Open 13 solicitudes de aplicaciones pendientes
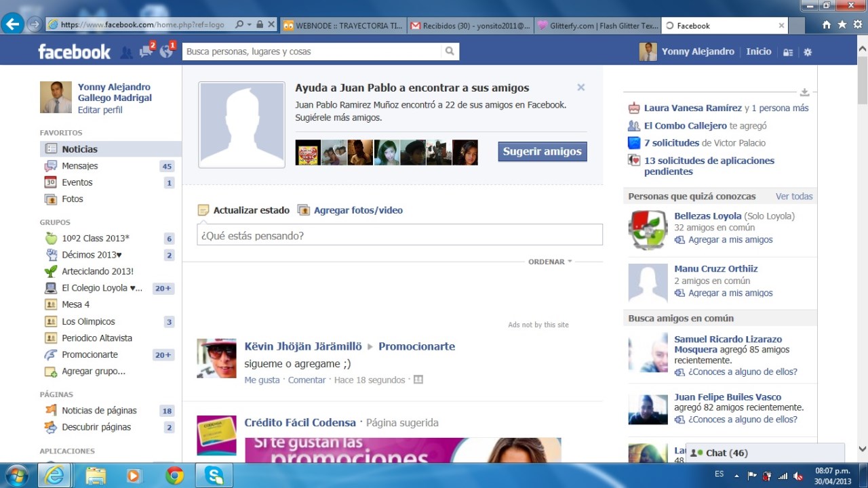 (709, 166)
